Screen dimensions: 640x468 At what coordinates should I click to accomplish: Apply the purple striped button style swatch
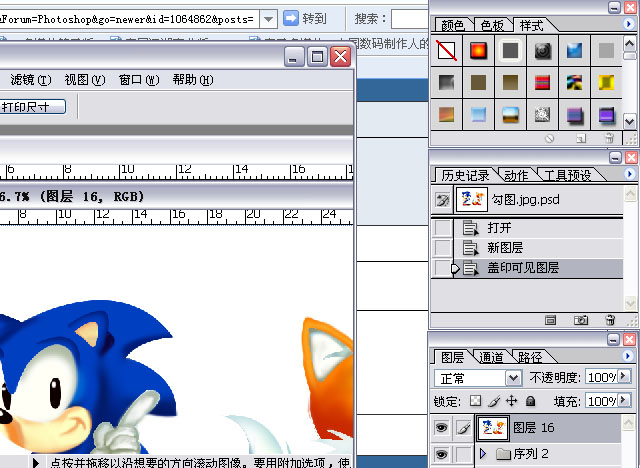pos(606,115)
